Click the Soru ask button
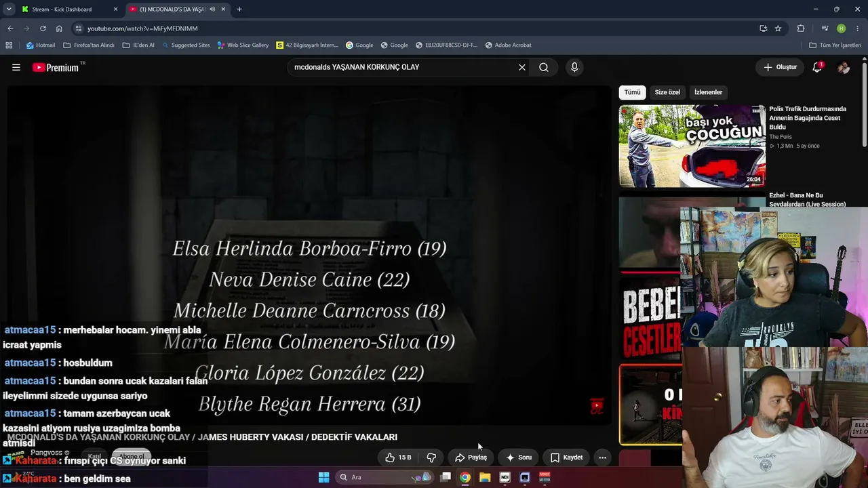Viewport: 868px width, 488px height. [519, 457]
